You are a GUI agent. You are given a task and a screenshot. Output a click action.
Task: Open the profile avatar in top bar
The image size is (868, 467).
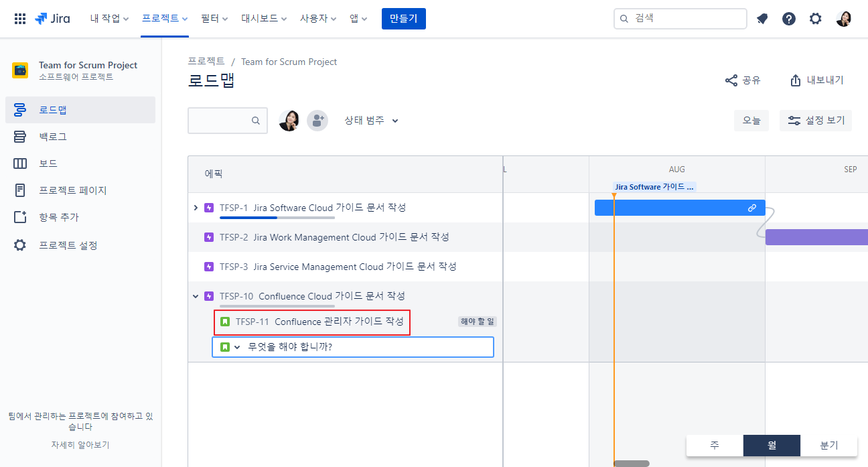pyautogui.click(x=844, y=19)
